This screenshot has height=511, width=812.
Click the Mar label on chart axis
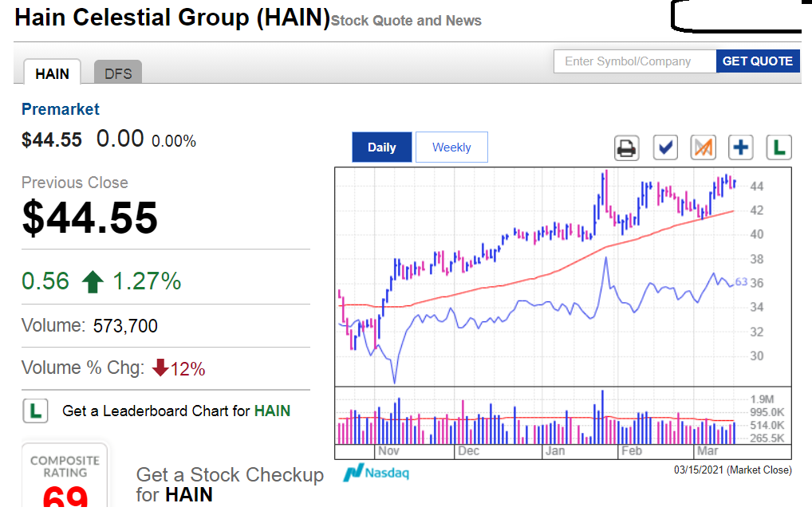coord(708,451)
